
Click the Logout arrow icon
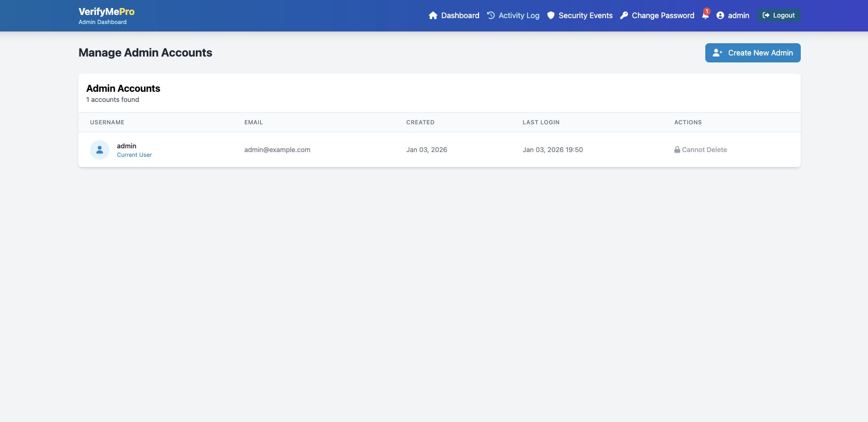[766, 15]
